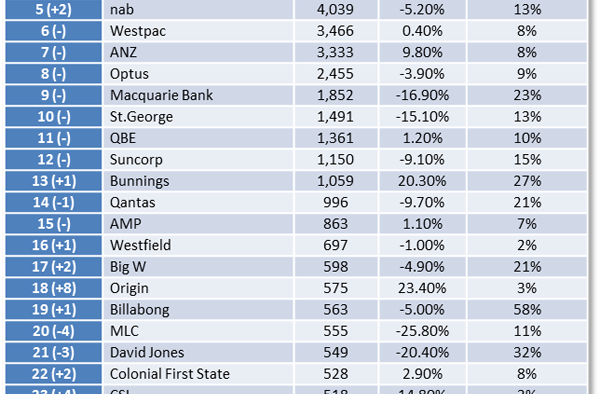Click the Optus change value -3.90%
This screenshot has width=600, height=394.
pos(422,74)
